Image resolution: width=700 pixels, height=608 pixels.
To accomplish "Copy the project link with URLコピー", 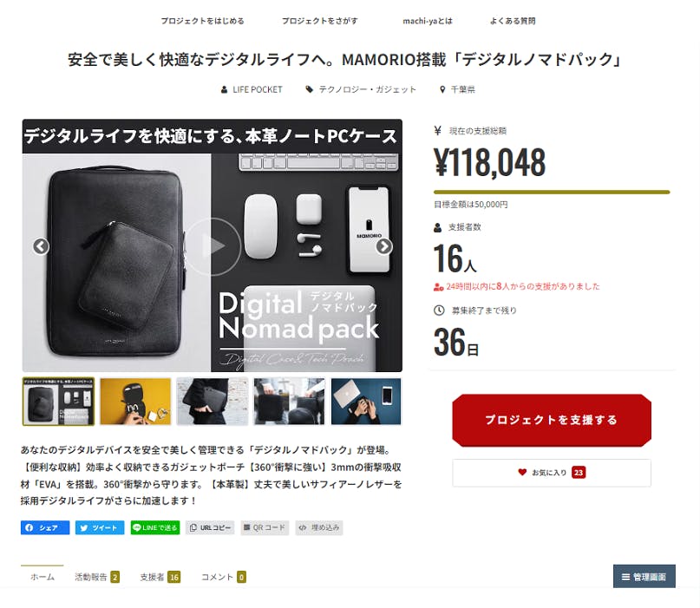I will (x=210, y=527).
